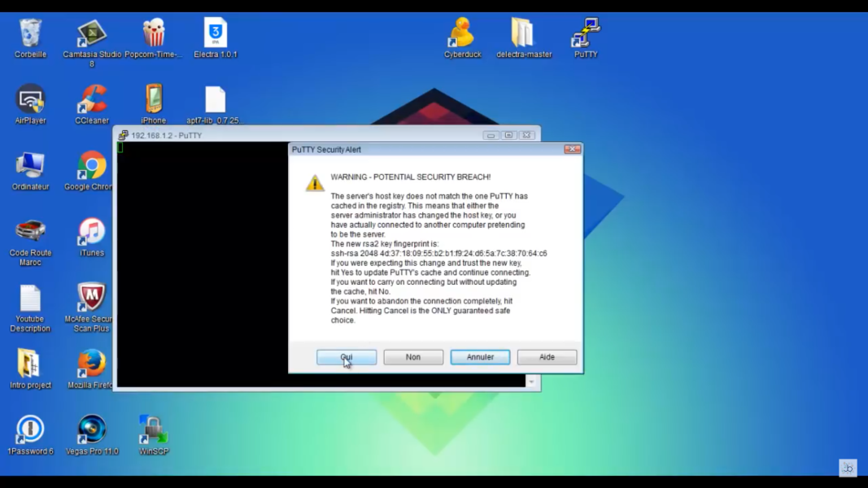Open the Popcorn-Time desktop shortcut
The image size is (868, 488).
(x=153, y=35)
